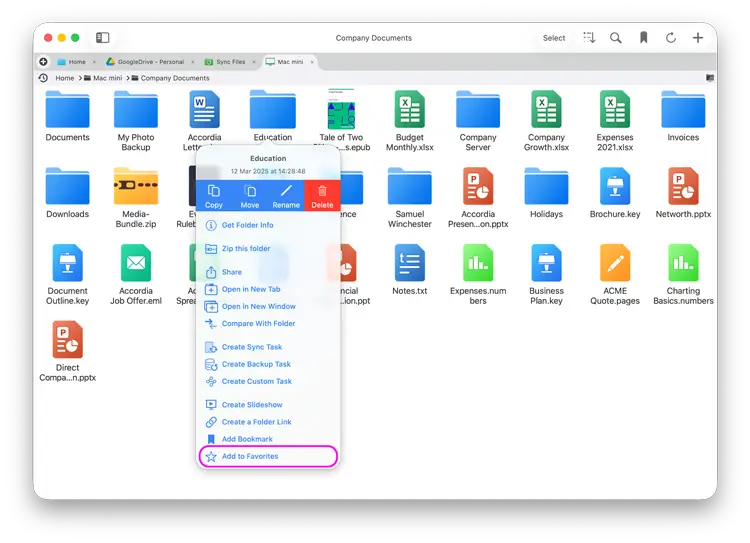The width and height of the screenshot is (750, 543).
Task: Open the search magnifier in toolbar
Action: click(616, 38)
